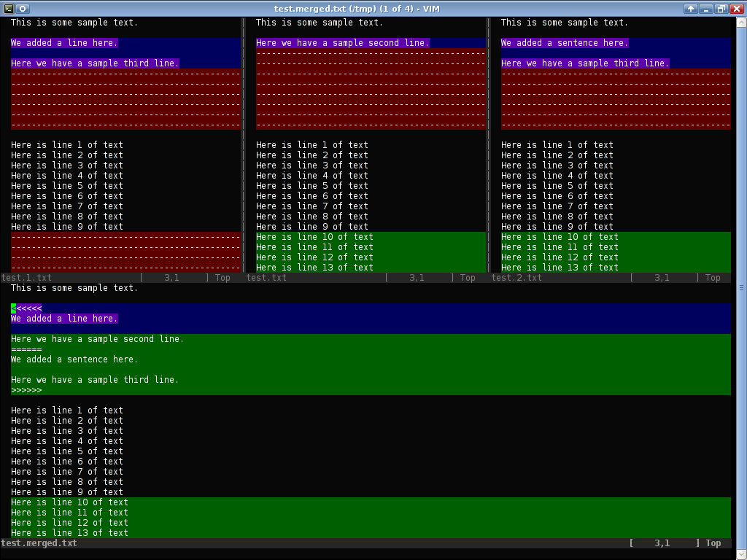
Task: Click 'Here is line 1 of text' in test.txt pane
Action: [x=312, y=145]
